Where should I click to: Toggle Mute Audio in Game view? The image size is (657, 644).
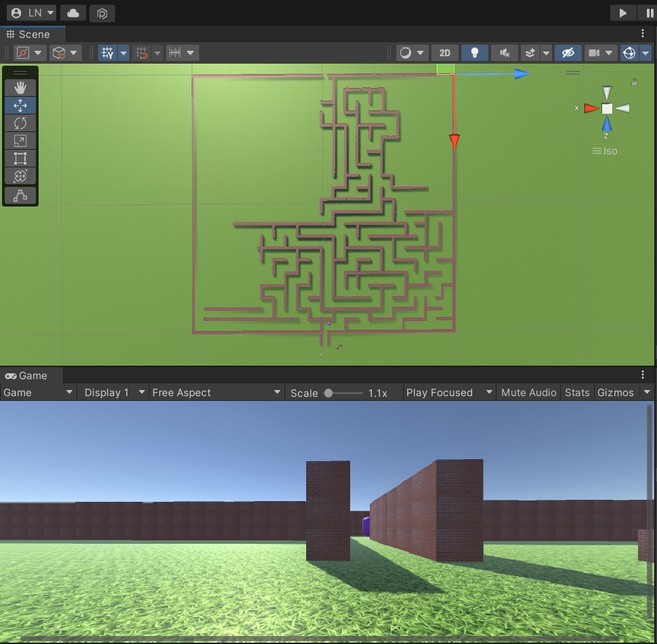tap(528, 393)
